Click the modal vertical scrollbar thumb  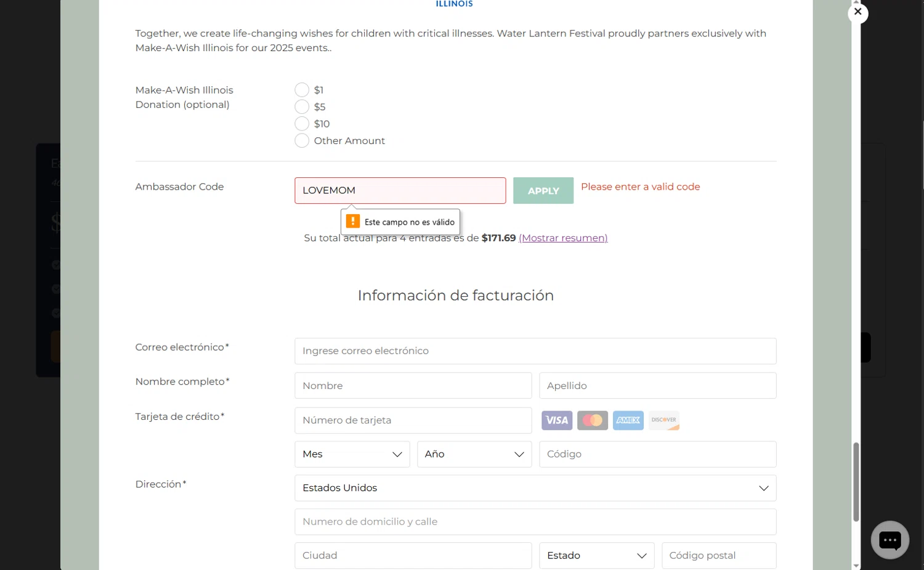coord(856,482)
